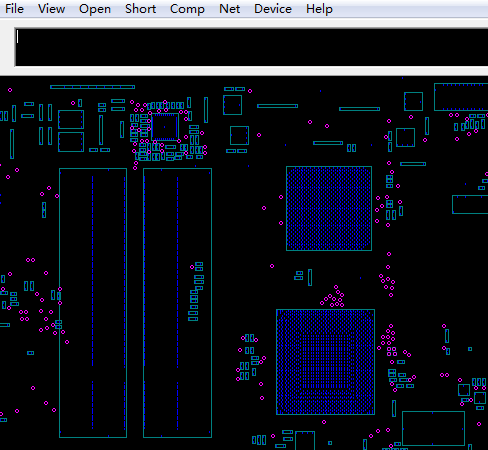This screenshot has height=450, width=488.
Task: Open the Comp menu
Action: (187, 9)
